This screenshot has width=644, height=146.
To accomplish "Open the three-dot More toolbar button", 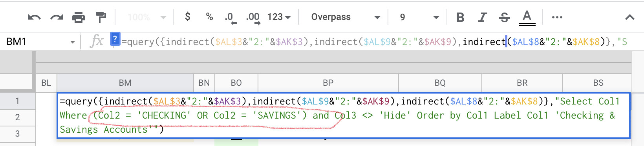I will coord(557,17).
